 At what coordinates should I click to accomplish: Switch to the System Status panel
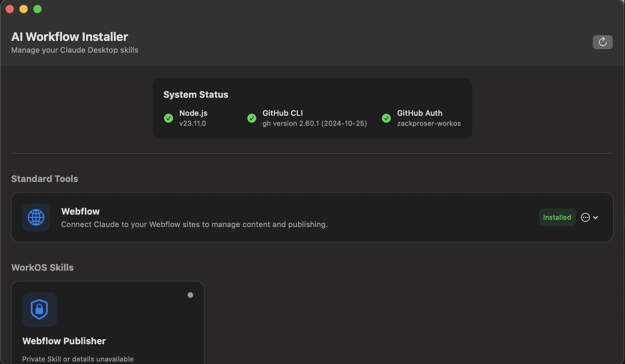click(196, 94)
